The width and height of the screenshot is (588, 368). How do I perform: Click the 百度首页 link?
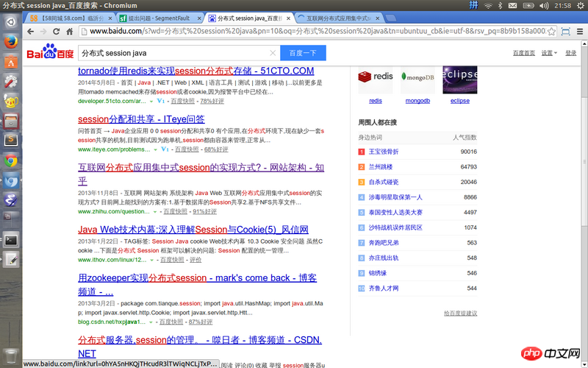tap(524, 53)
